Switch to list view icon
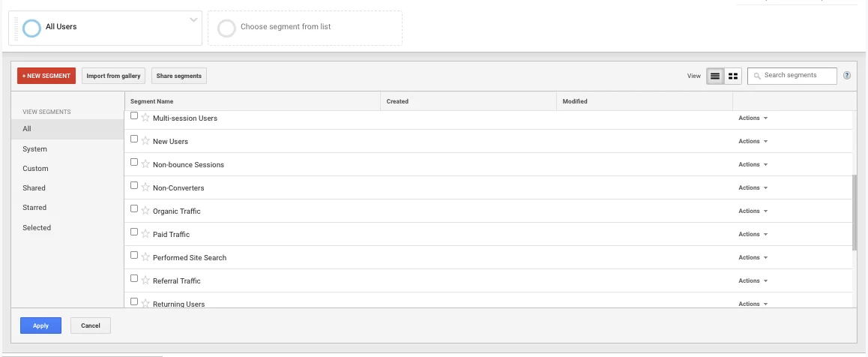The height and width of the screenshot is (357, 868). pyautogui.click(x=715, y=76)
